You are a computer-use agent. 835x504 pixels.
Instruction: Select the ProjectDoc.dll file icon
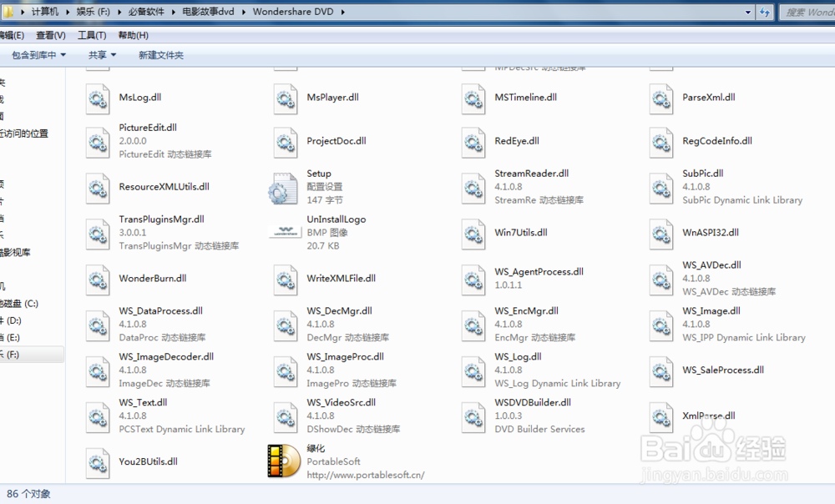coord(286,143)
